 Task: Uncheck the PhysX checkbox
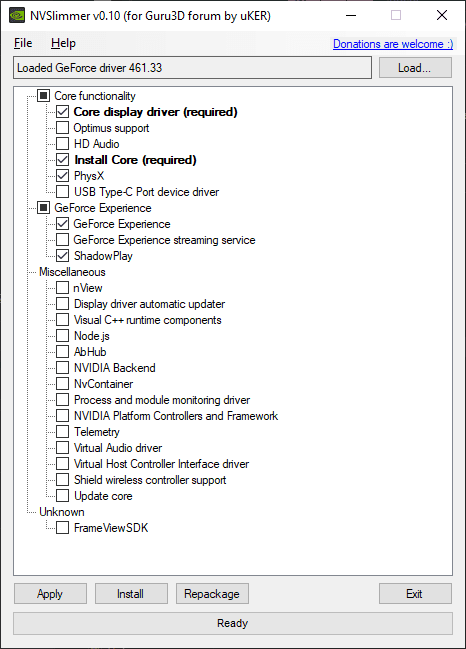[62, 176]
